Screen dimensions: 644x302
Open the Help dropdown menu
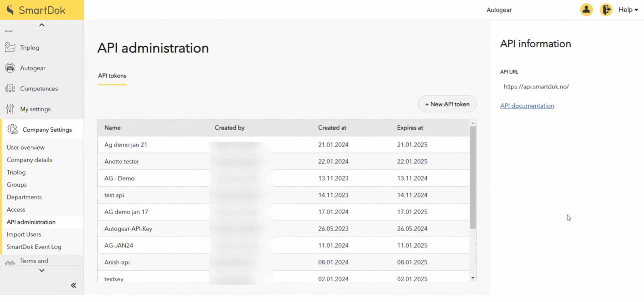coord(628,10)
